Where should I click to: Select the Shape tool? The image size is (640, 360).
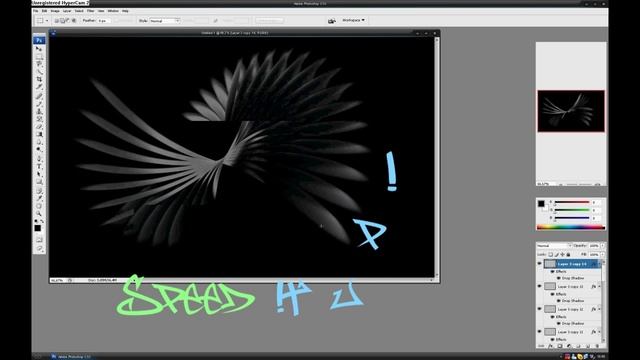pos(39,182)
